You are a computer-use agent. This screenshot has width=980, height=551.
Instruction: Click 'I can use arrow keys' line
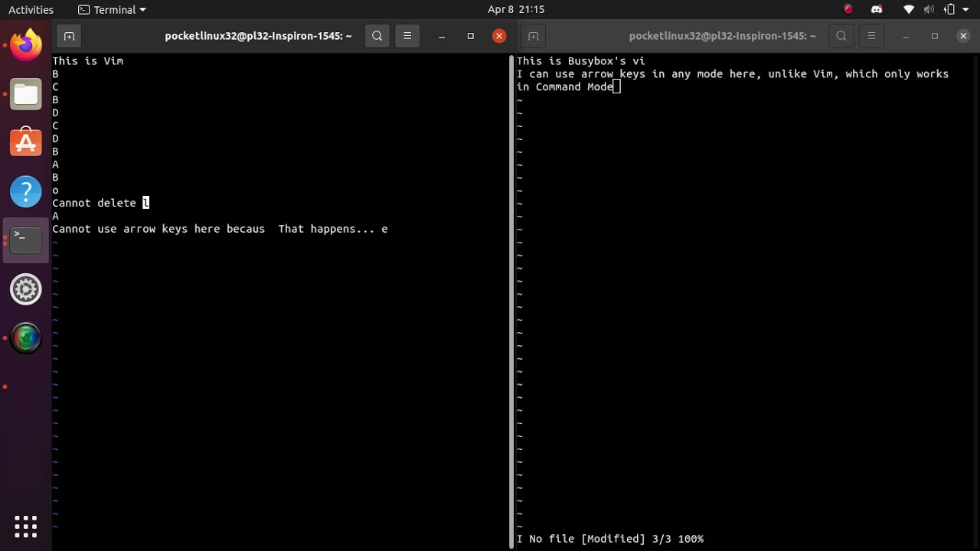(x=733, y=73)
